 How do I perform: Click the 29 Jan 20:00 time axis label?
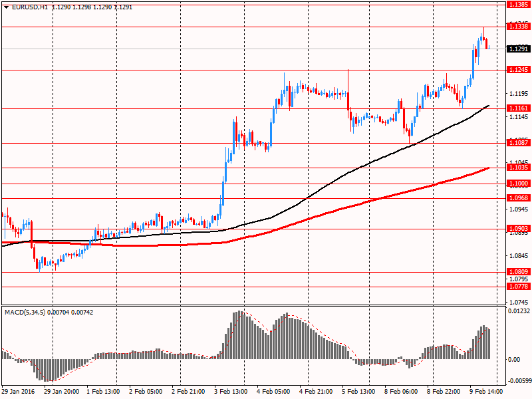click(61, 391)
